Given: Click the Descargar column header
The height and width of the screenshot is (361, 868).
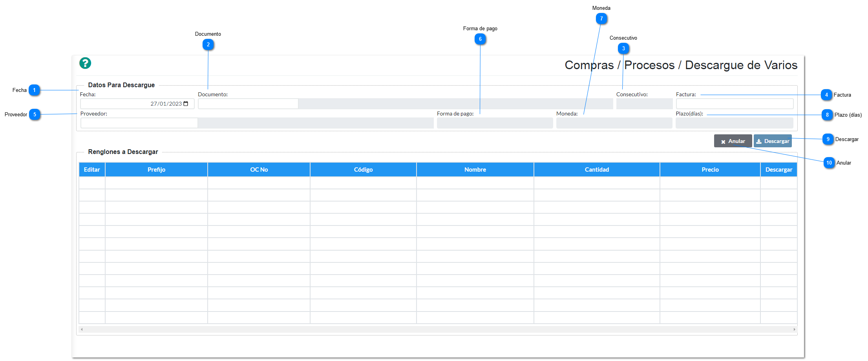Looking at the screenshot, I should coord(778,170).
